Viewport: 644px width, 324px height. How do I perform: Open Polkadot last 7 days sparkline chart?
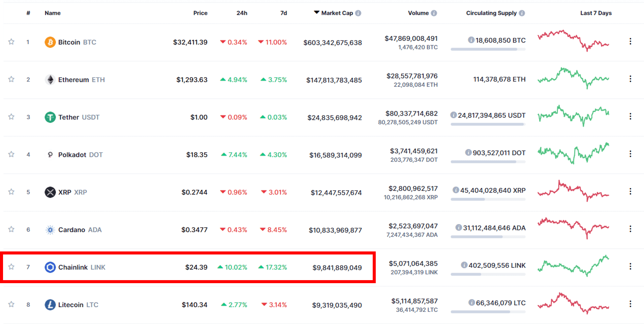pos(573,153)
